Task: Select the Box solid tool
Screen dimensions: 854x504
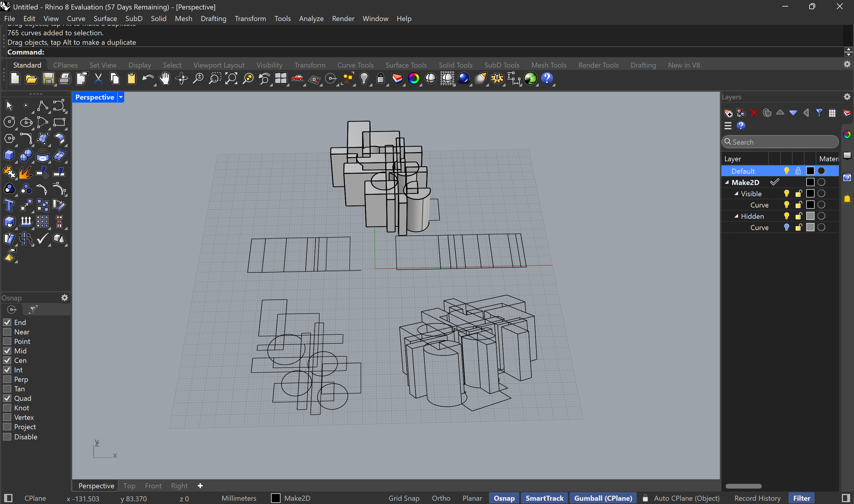Action: click(9, 155)
